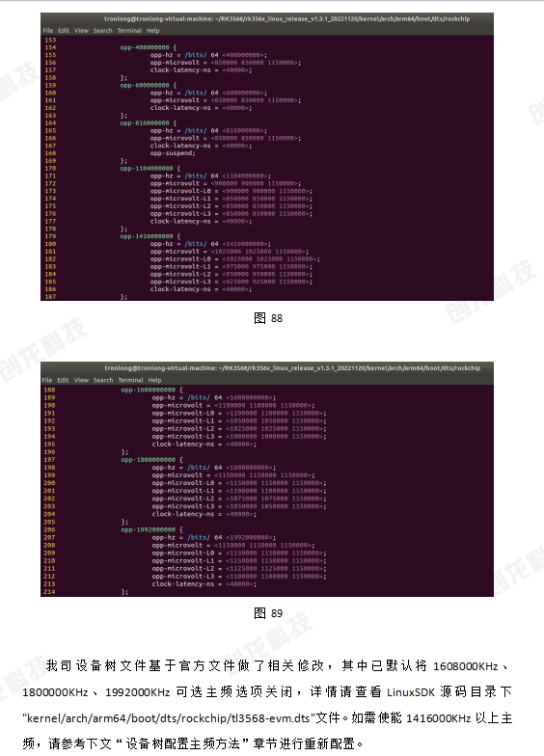
Task: Open Terminal menu in lower terminal window
Action: pos(131,380)
